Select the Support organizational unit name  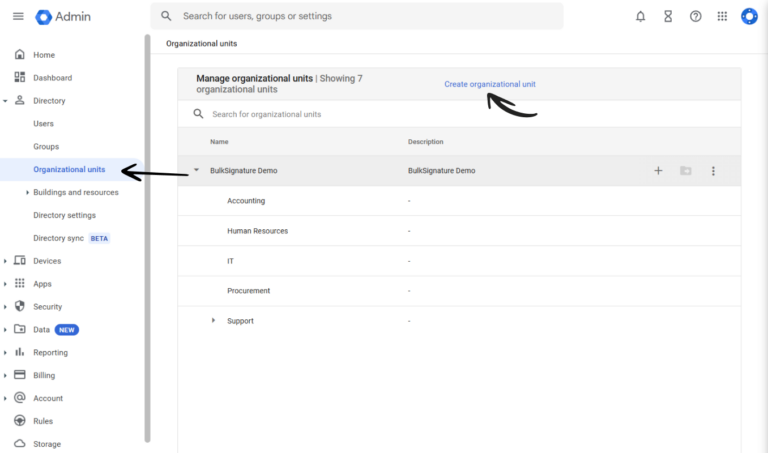point(240,321)
